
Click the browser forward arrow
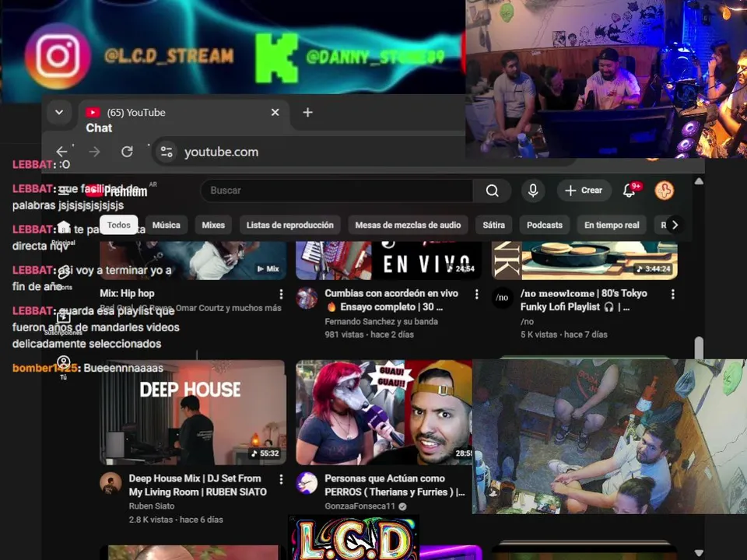point(94,152)
